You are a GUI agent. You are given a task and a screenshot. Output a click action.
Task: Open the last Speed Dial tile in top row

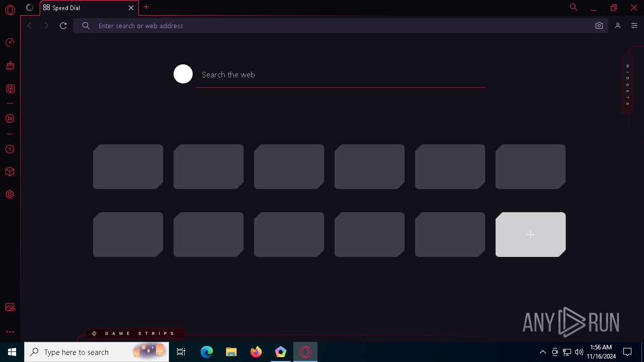[x=530, y=167]
